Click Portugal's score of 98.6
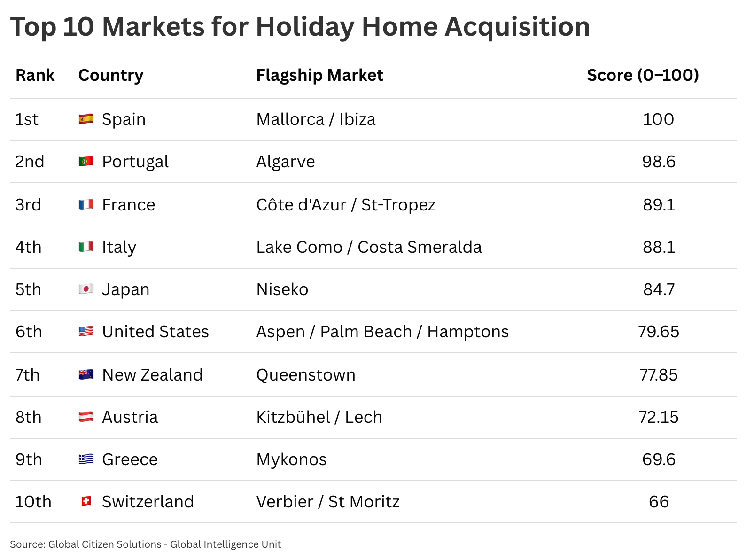 (x=659, y=162)
